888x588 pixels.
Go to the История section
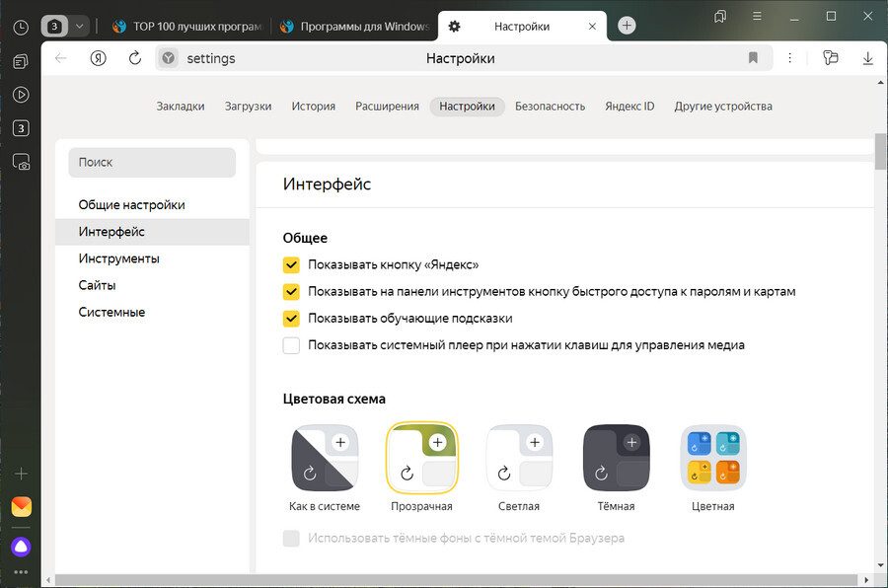click(x=313, y=107)
